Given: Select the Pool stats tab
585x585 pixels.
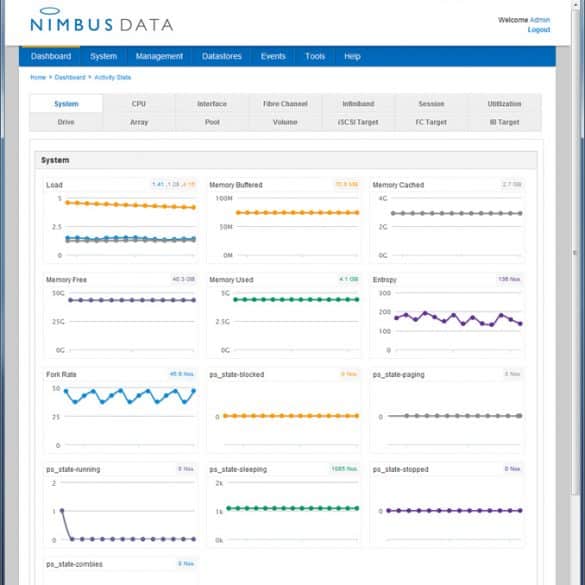Looking at the screenshot, I should [x=212, y=122].
